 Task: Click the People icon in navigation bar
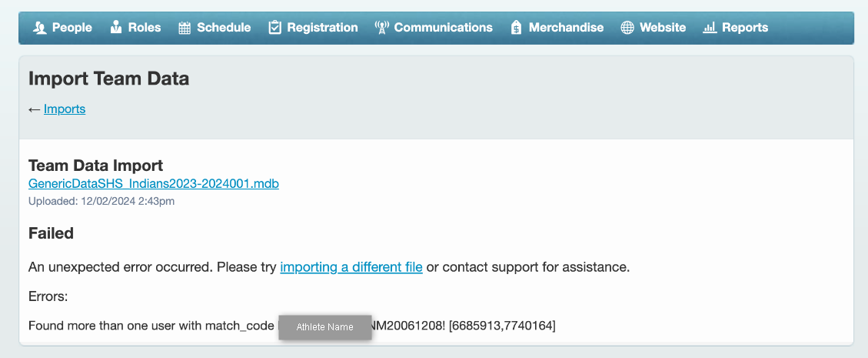[40, 28]
